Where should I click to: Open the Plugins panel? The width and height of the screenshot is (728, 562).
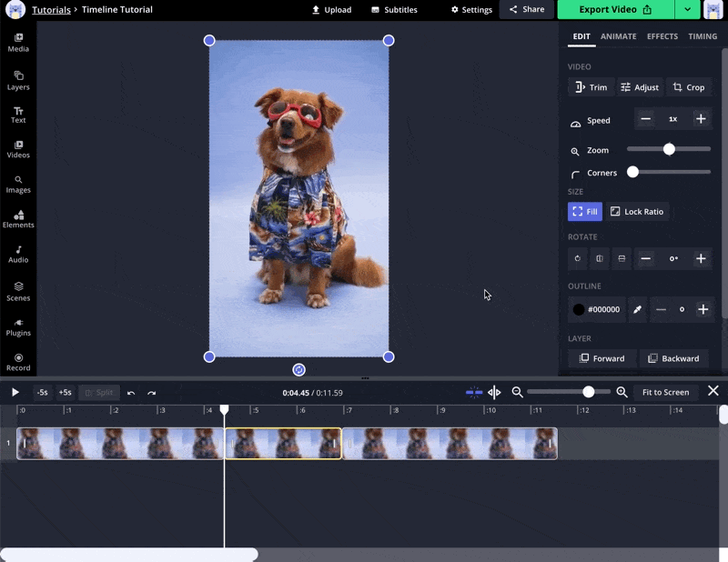18,326
